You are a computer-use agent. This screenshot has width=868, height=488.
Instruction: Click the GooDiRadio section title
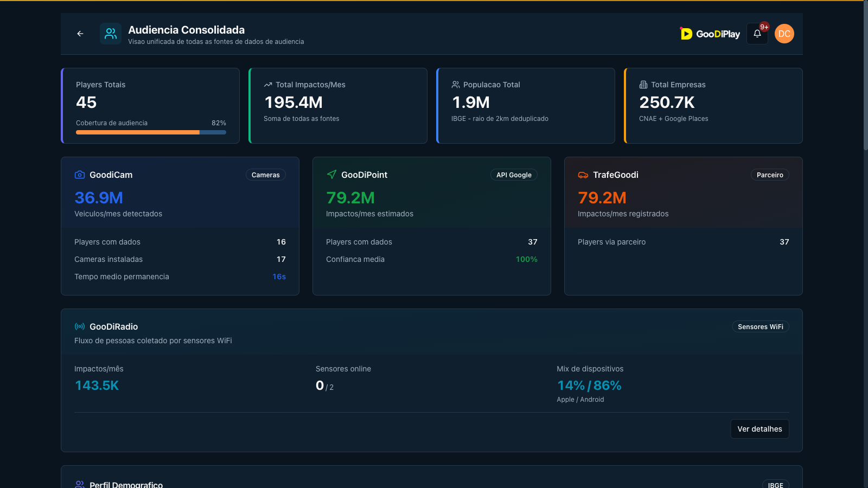click(x=114, y=326)
